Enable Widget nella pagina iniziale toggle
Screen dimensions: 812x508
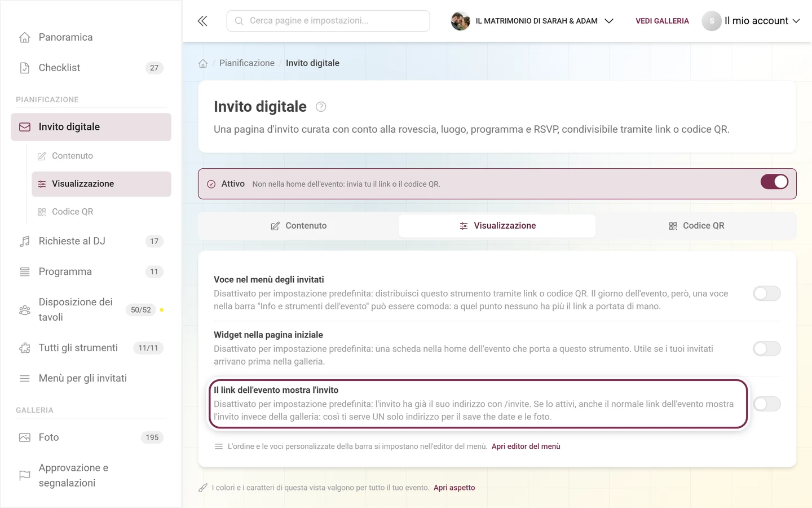point(767,349)
